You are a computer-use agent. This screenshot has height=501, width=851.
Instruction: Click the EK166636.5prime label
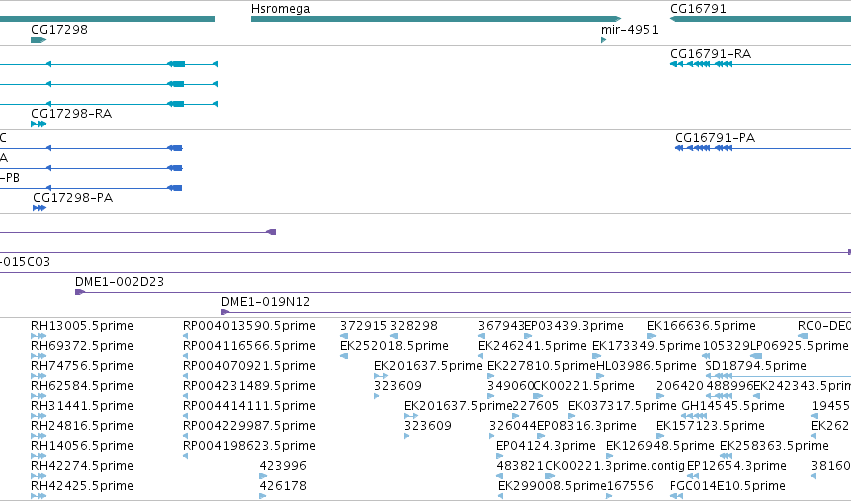point(701,326)
